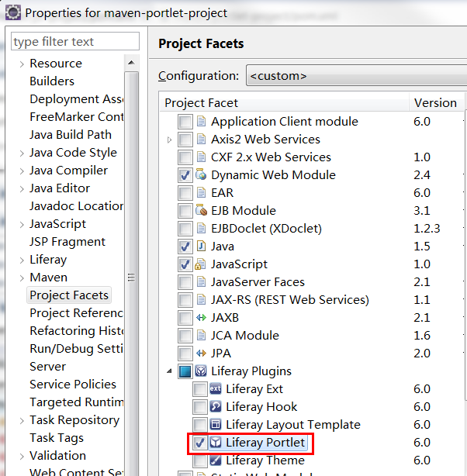Open the Server properties page
This screenshot has width=467, height=476.
47,367
